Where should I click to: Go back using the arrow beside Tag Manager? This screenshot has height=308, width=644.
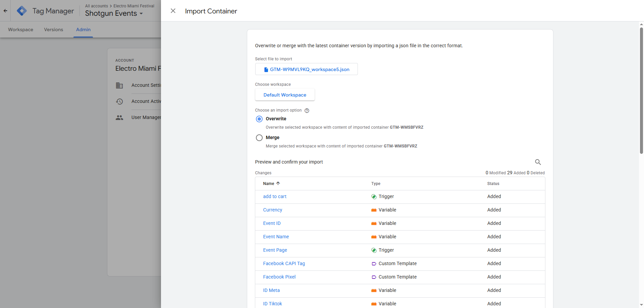coord(5,11)
